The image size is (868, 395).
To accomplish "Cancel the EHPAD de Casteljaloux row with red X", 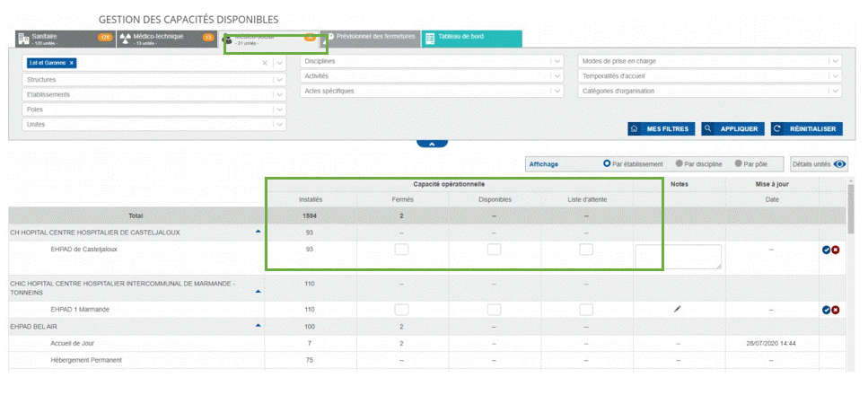I will click(836, 250).
